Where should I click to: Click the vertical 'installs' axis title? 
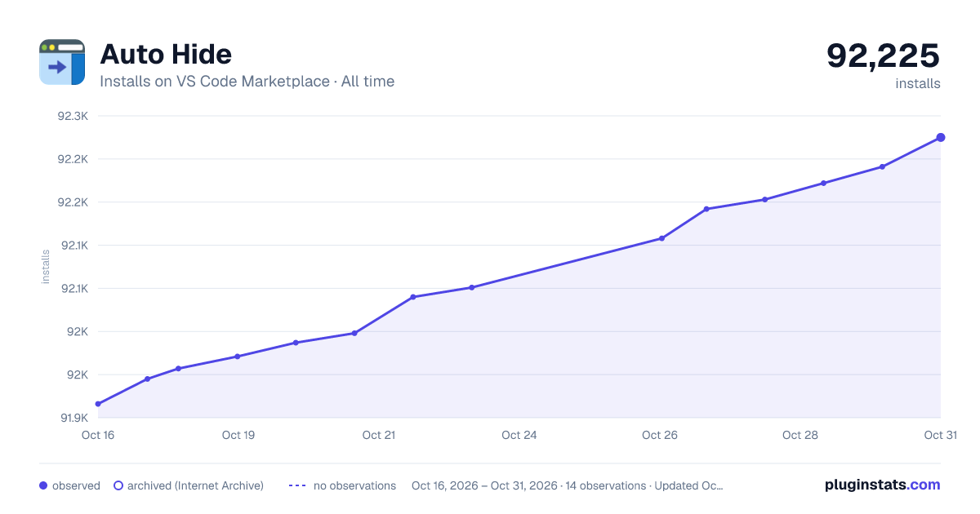46,267
